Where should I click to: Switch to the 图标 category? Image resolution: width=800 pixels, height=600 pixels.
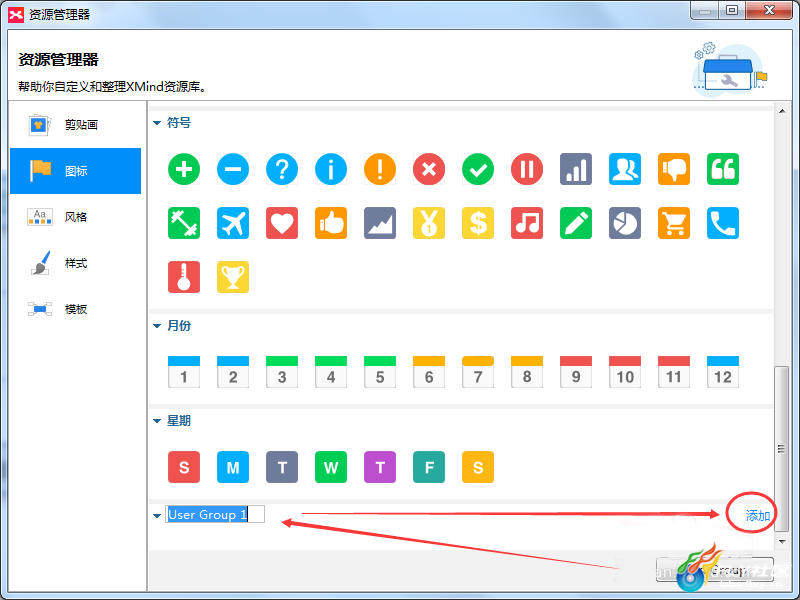click(76, 171)
